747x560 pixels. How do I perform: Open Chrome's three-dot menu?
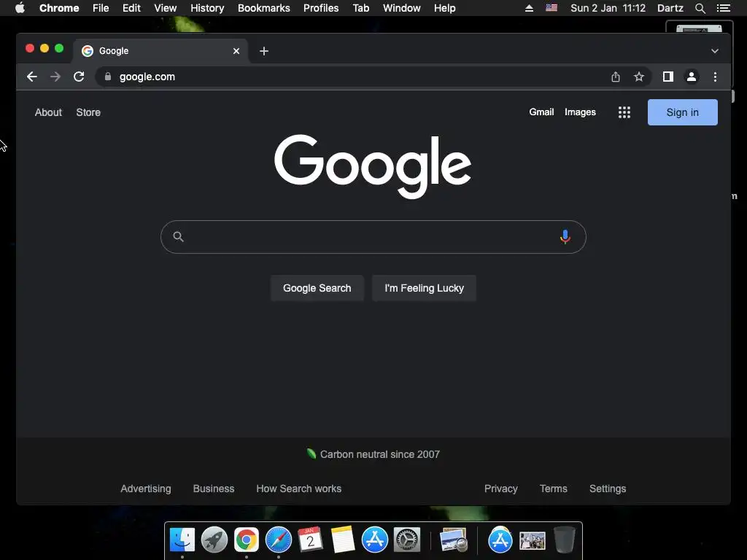point(715,77)
